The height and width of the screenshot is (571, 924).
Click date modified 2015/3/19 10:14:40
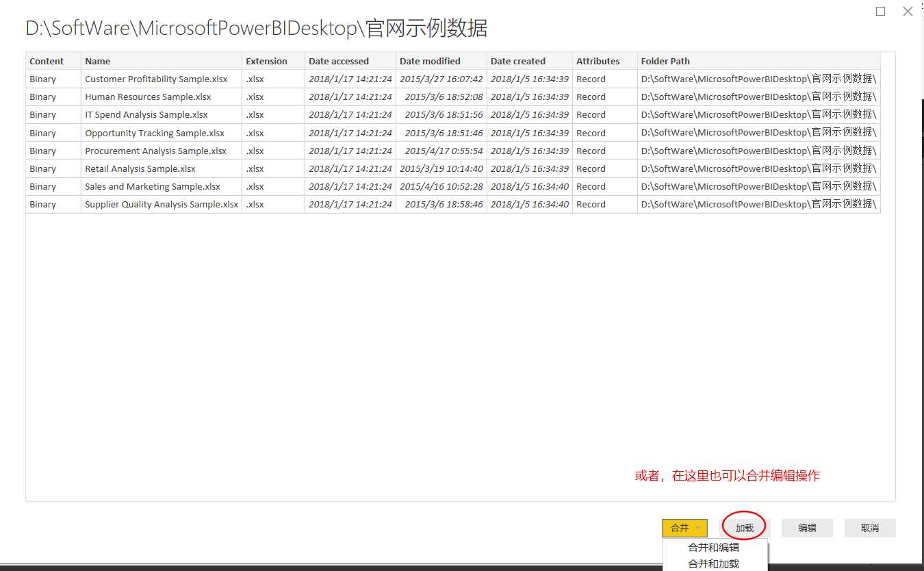tap(441, 168)
